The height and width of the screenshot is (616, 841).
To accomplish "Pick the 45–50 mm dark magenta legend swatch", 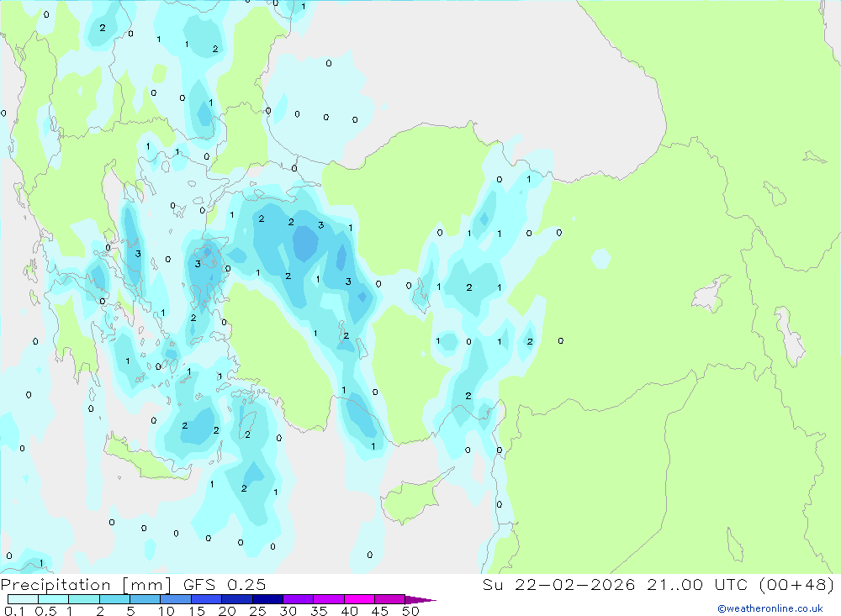I will coord(390,599).
